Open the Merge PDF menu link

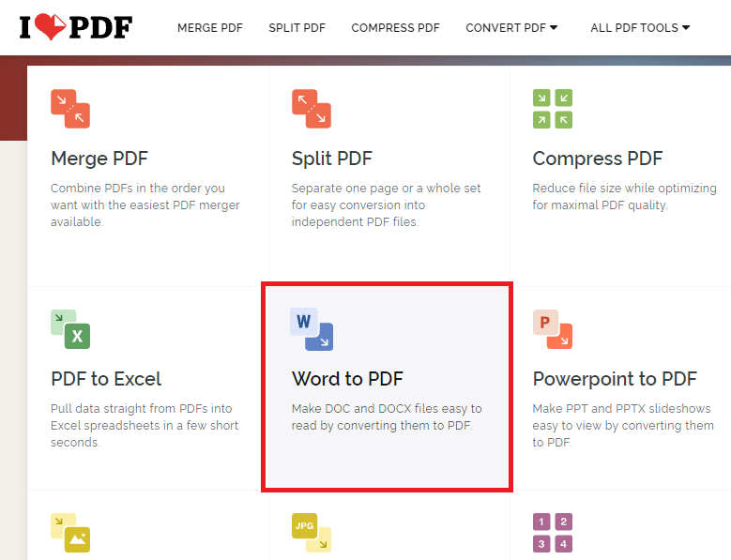click(210, 28)
